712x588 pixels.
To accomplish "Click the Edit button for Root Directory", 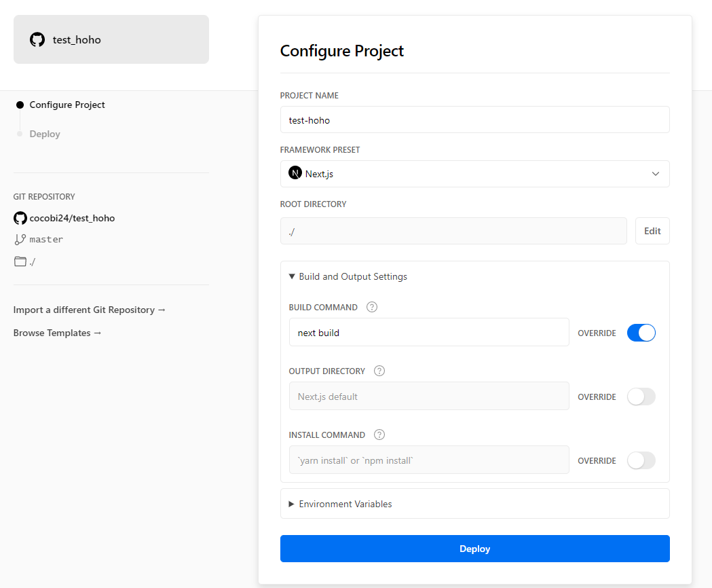I will [x=652, y=231].
